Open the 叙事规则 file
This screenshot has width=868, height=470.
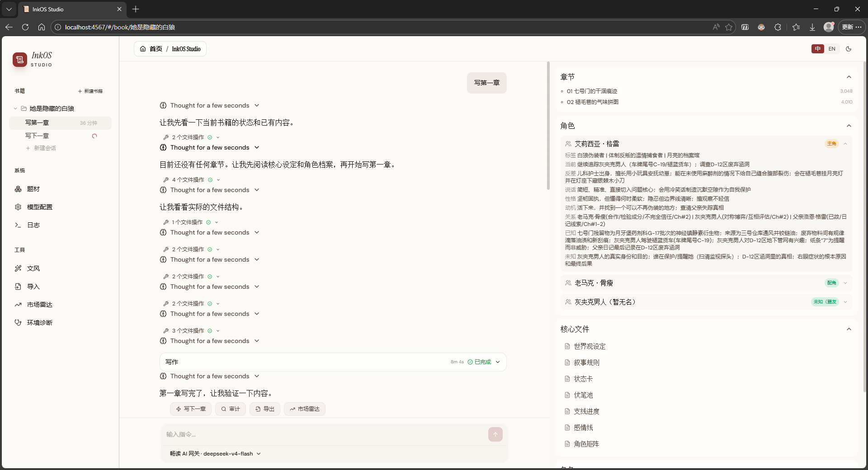pos(586,362)
